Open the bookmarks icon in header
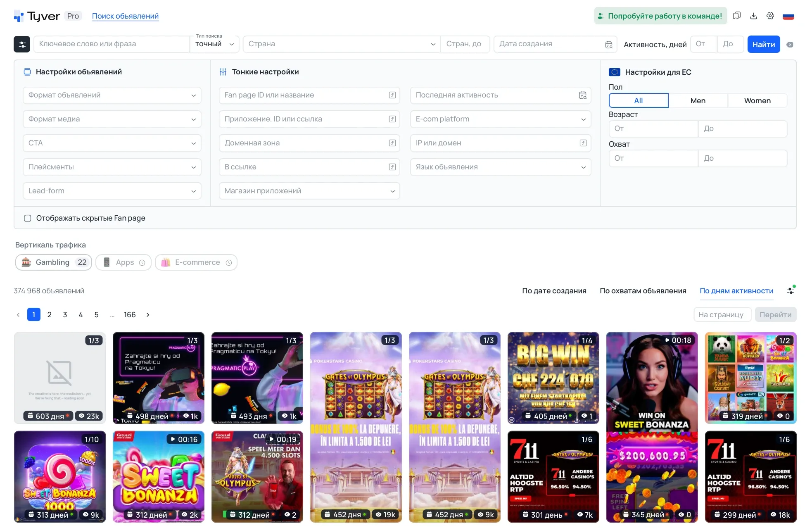The width and height of the screenshot is (812, 528). click(x=737, y=16)
